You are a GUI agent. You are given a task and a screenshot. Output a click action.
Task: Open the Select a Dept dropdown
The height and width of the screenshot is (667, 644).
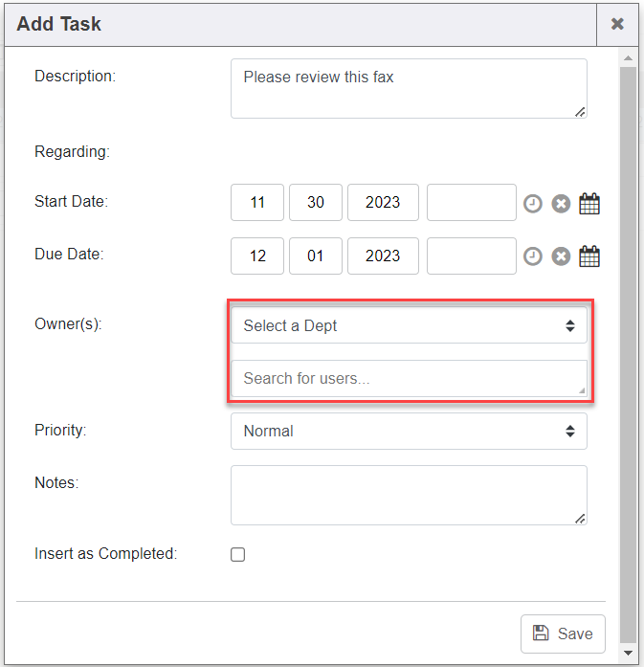click(x=409, y=325)
